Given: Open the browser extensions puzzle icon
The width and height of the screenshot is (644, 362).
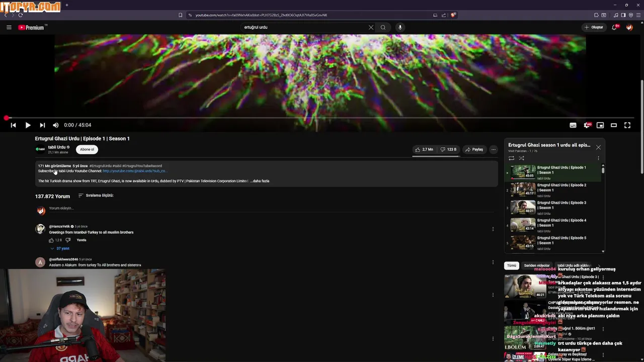Looking at the screenshot, I should pyautogui.click(x=596, y=15).
